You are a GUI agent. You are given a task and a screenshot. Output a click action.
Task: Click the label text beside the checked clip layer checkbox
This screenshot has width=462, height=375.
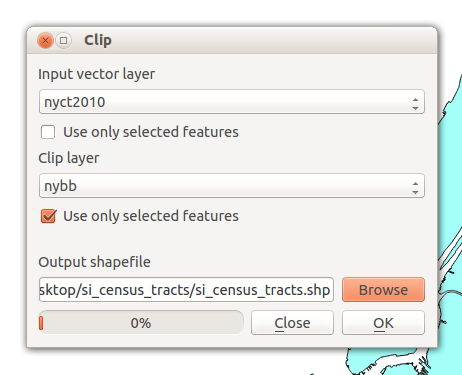coord(151,216)
